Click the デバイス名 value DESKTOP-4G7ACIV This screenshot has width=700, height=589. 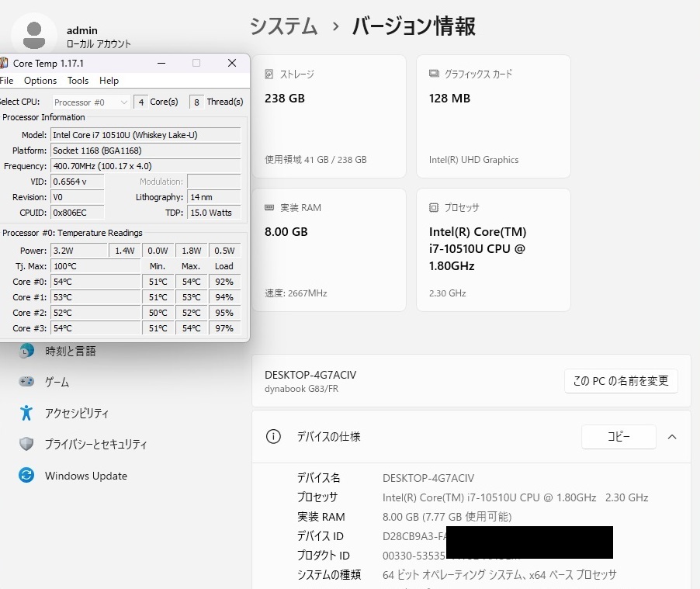pyautogui.click(x=428, y=478)
